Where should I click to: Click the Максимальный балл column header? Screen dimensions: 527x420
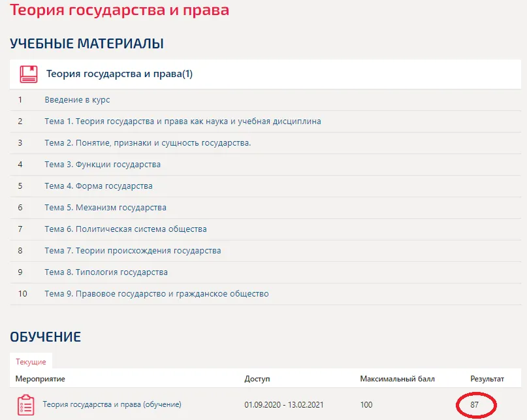tap(397, 379)
